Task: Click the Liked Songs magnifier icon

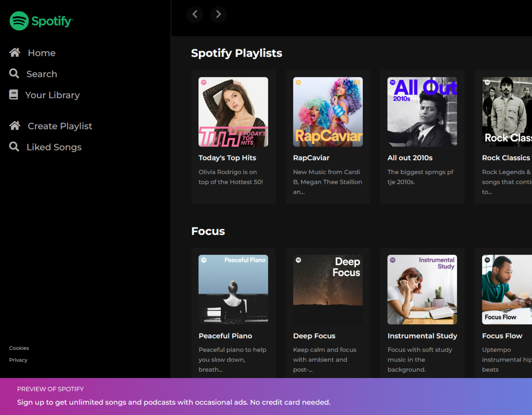Action: pos(14,147)
